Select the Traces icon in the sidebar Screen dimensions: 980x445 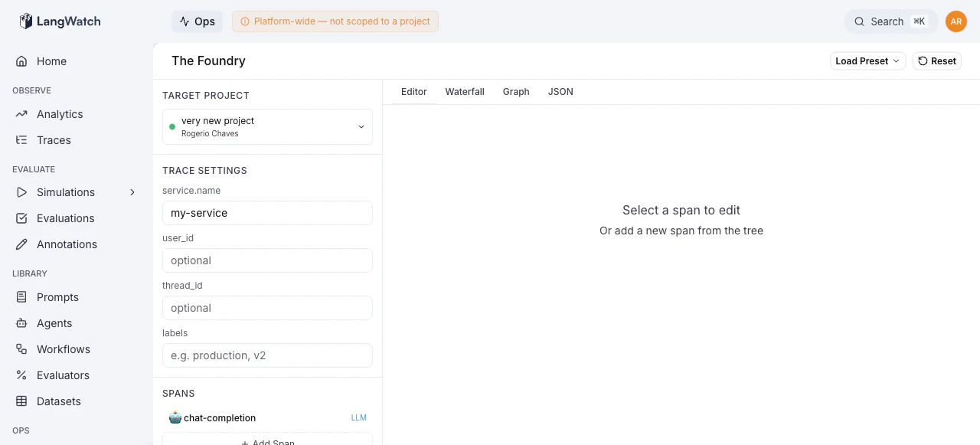22,139
